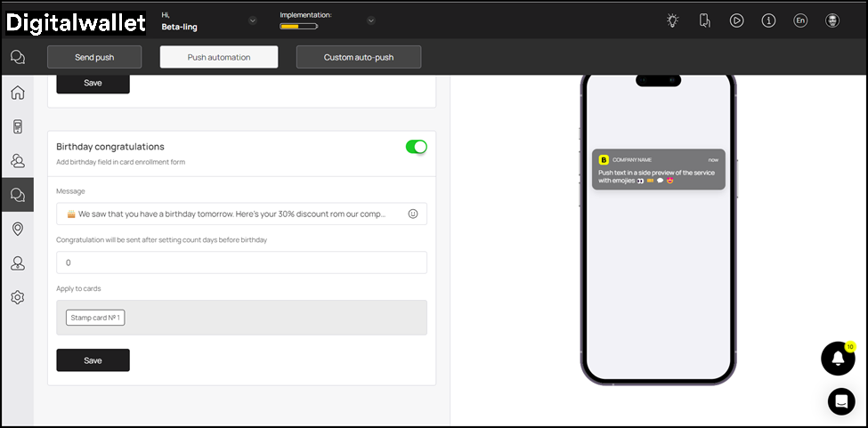
Task: Open the location pin section in sidebar
Action: (17, 229)
